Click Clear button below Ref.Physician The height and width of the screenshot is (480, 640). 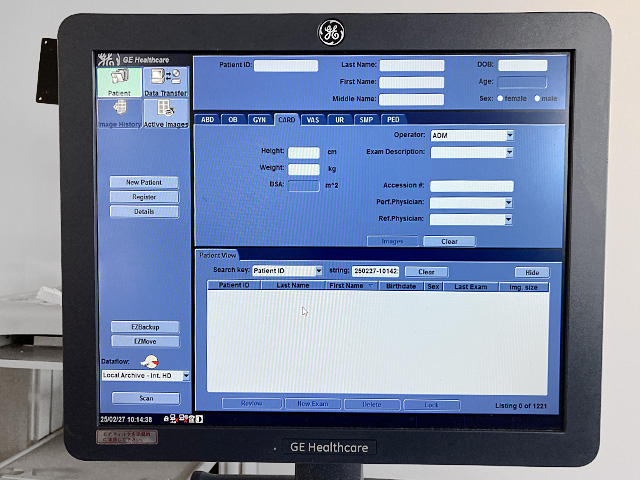click(449, 242)
